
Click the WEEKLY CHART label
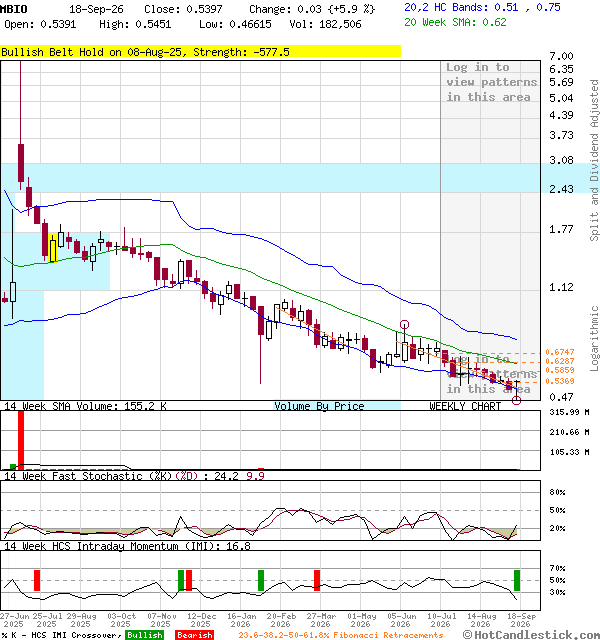[x=465, y=406]
